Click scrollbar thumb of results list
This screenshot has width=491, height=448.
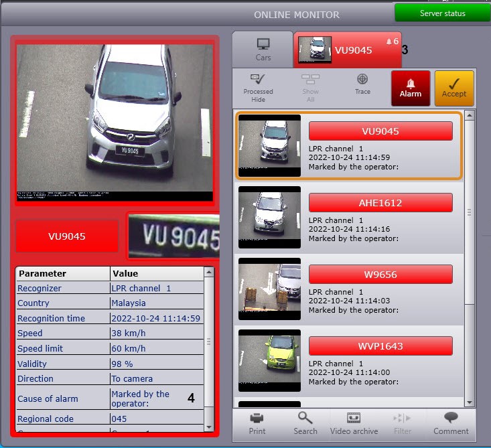pos(469,212)
